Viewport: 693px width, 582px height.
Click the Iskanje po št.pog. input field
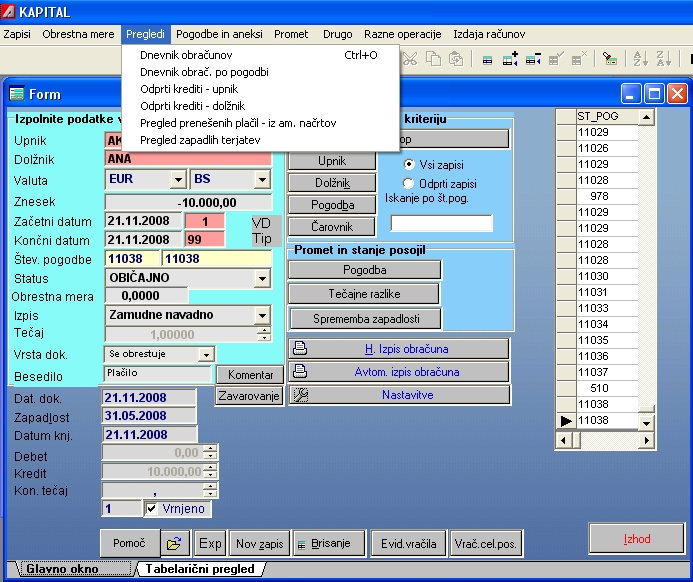pos(441,223)
